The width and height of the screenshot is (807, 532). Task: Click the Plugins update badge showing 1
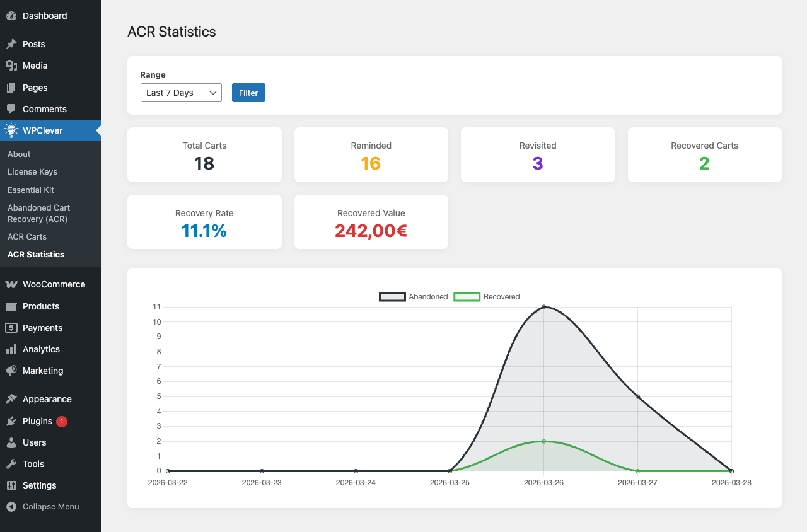click(x=62, y=421)
